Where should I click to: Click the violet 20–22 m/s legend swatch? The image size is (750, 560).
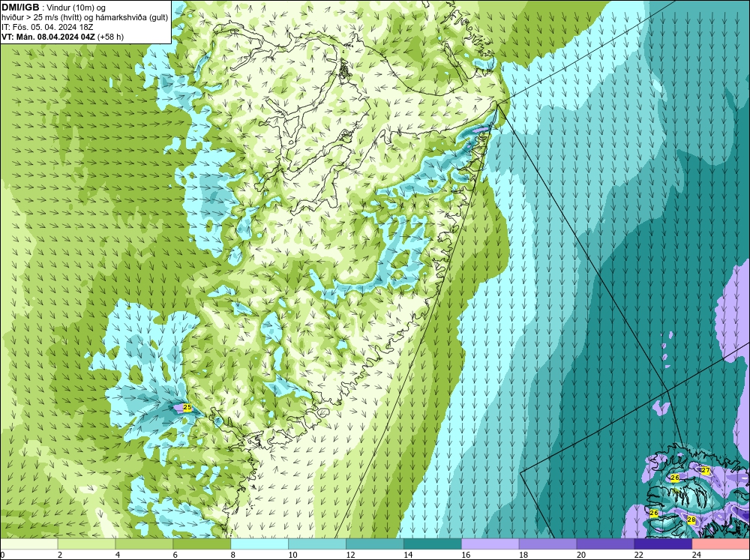click(x=605, y=544)
